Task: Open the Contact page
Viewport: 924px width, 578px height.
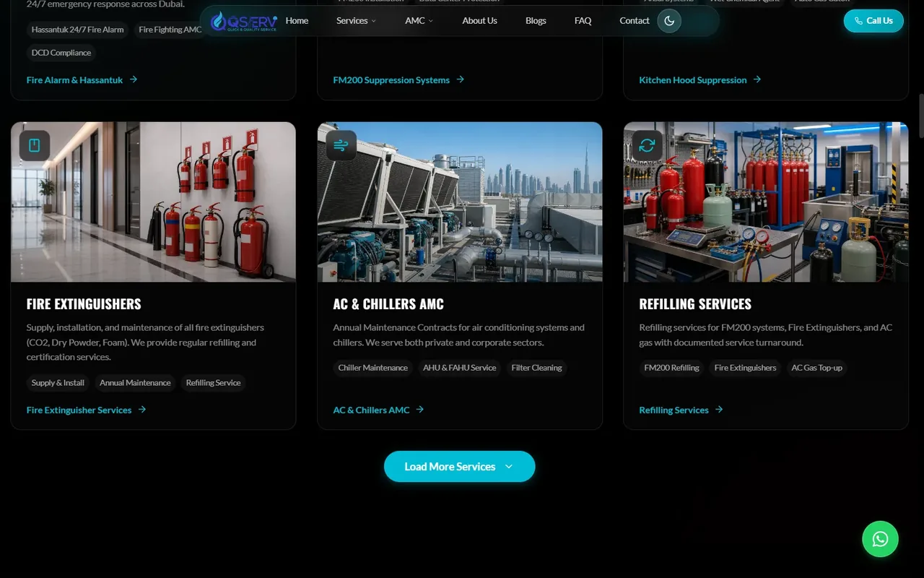Action: [635, 21]
